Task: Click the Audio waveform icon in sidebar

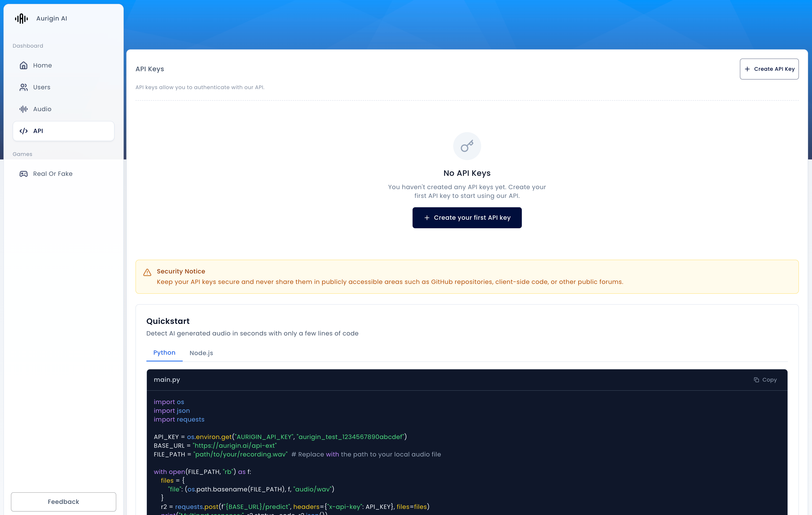Action: [x=24, y=109]
